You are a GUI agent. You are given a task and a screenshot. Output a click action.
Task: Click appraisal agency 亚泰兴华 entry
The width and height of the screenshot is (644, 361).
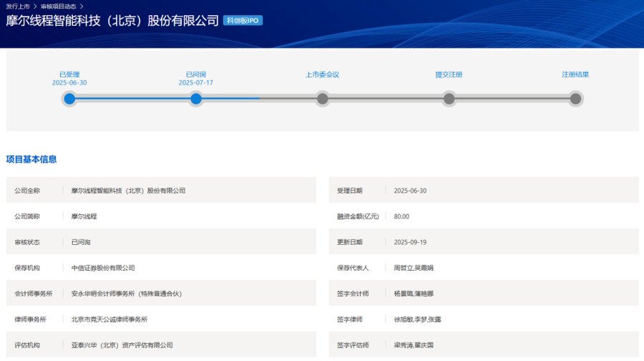pos(122,345)
